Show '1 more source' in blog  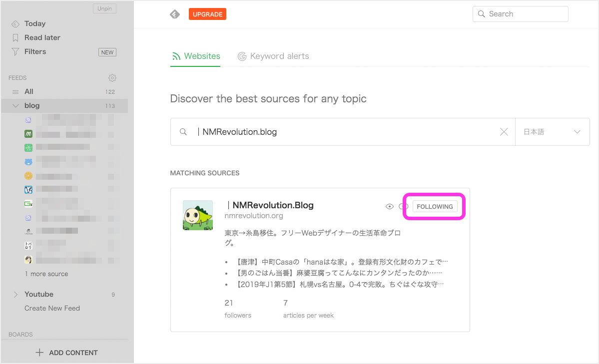coord(46,274)
